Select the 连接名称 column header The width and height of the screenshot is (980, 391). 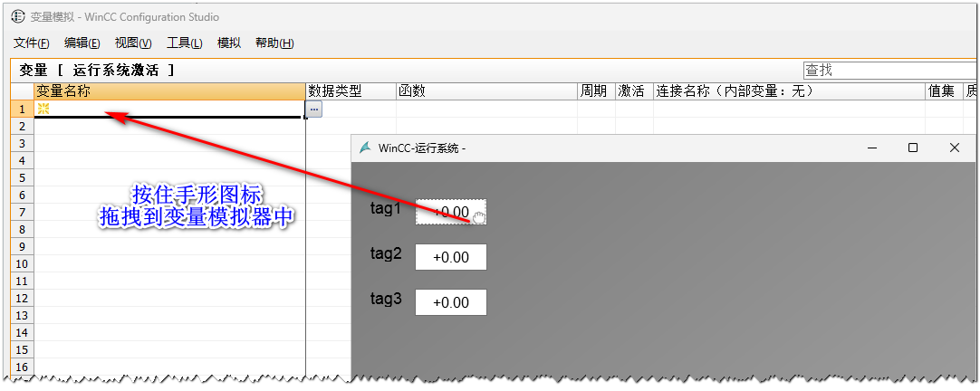(x=788, y=91)
